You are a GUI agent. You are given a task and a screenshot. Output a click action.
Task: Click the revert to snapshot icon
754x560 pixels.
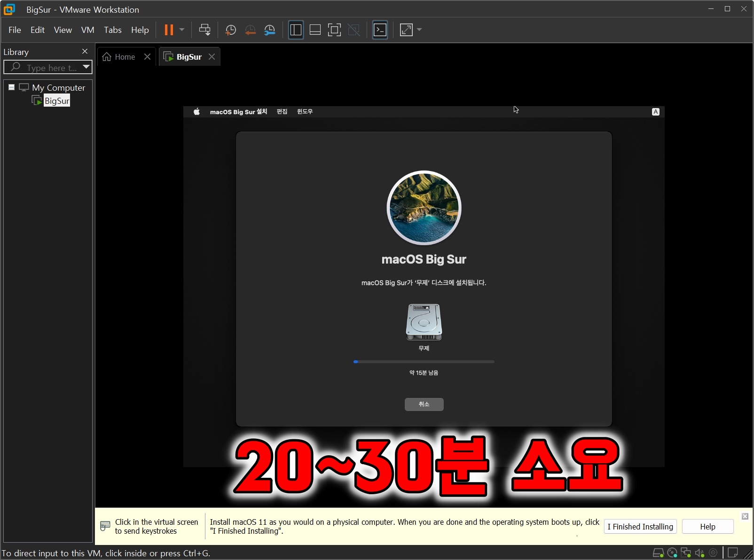[250, 30]
